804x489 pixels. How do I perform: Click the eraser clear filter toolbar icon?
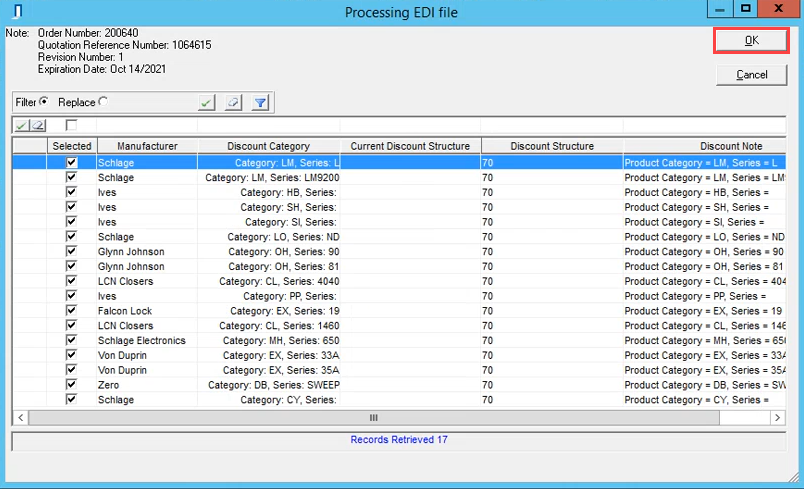click(x=233, y=103)
